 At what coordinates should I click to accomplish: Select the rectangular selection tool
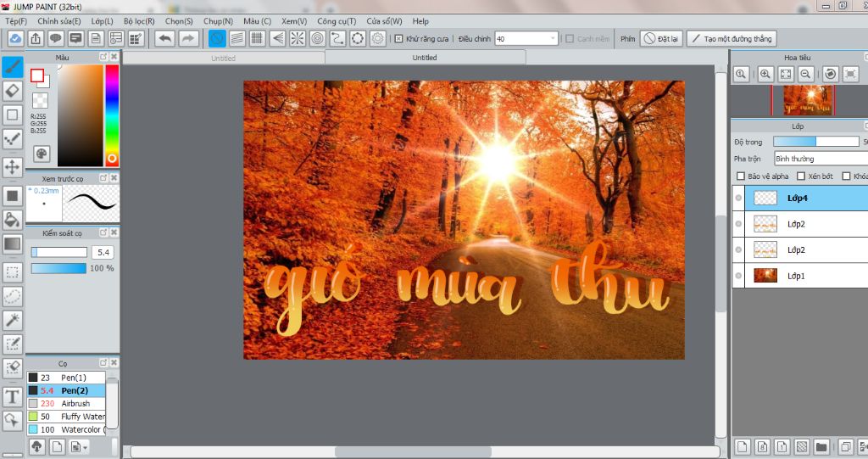click(12, 271)
